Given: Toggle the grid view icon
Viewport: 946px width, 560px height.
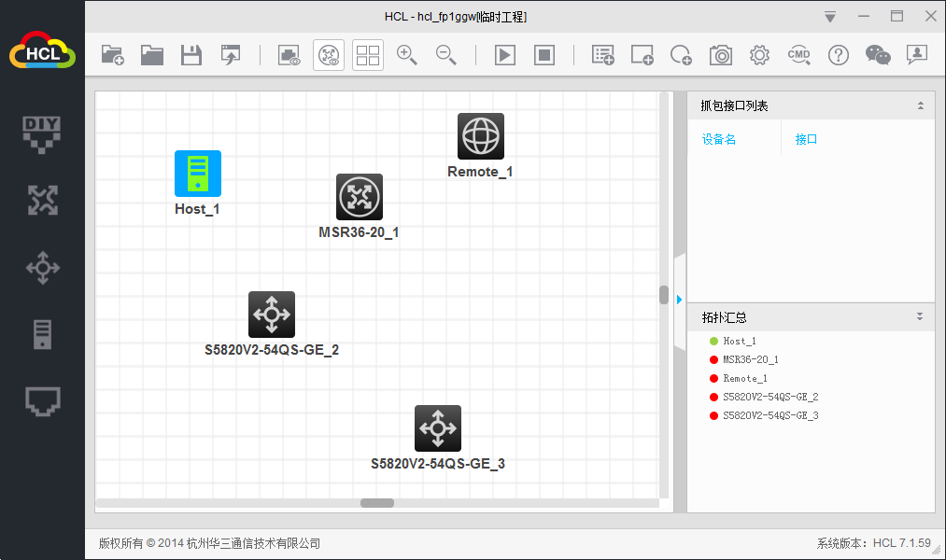Looking at the screenshot, I should [368, 55].
